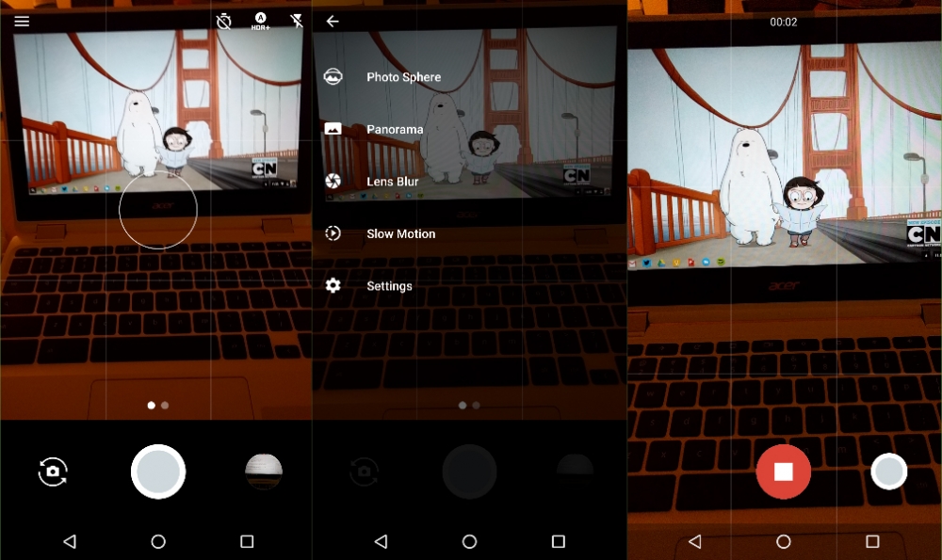Open Settings from the mode menu label
Image resolution: width=942 pixels, height=560 pixels.
(389, 286)
